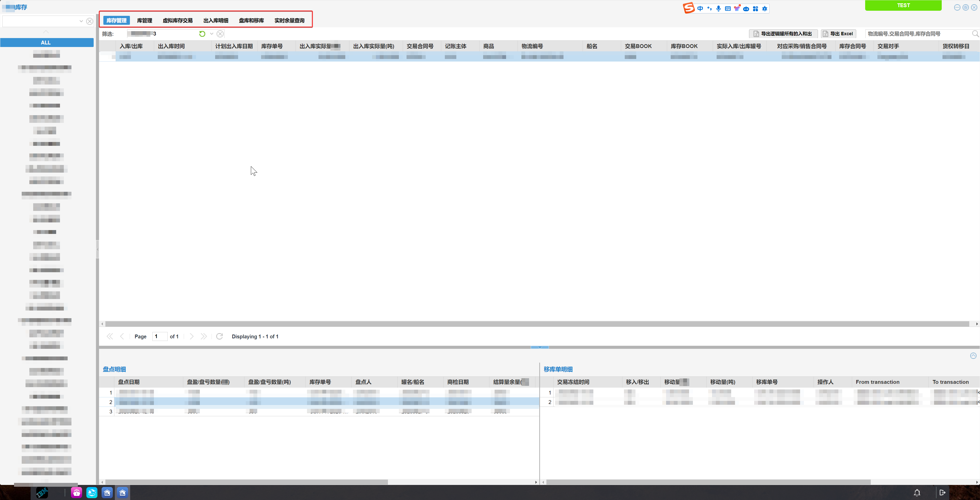Click the 盘点明细 grid horizontal scrollbar

tap(247, 482)
